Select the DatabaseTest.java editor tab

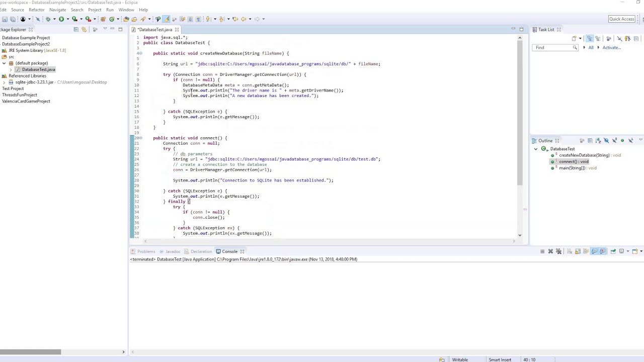pos(154,30)
